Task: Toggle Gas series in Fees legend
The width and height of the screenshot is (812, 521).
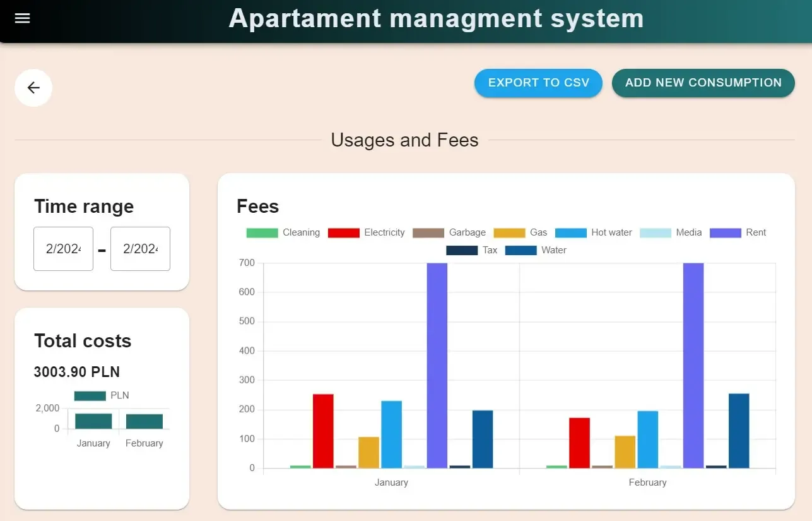Action: (521, 232)
